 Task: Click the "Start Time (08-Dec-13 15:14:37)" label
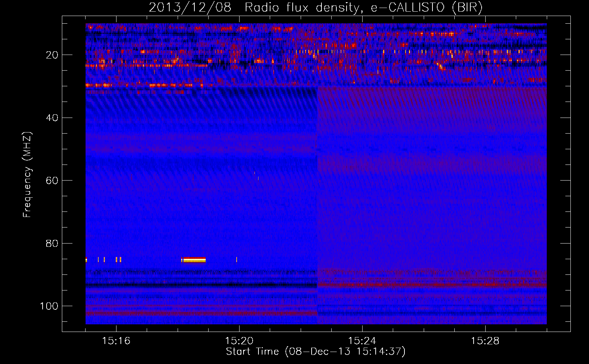(316, 352)
